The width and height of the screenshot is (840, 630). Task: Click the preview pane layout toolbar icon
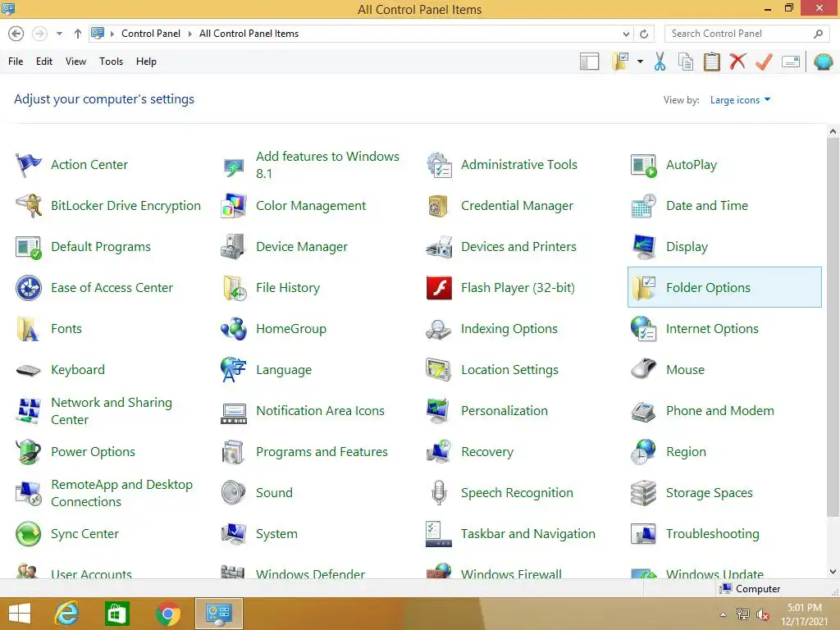[589, 62]
